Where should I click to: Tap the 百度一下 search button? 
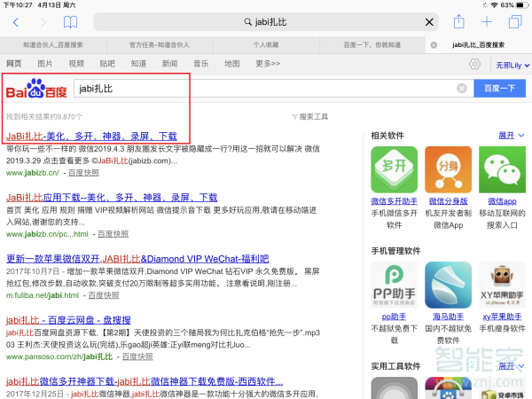(x=499, y=88)
